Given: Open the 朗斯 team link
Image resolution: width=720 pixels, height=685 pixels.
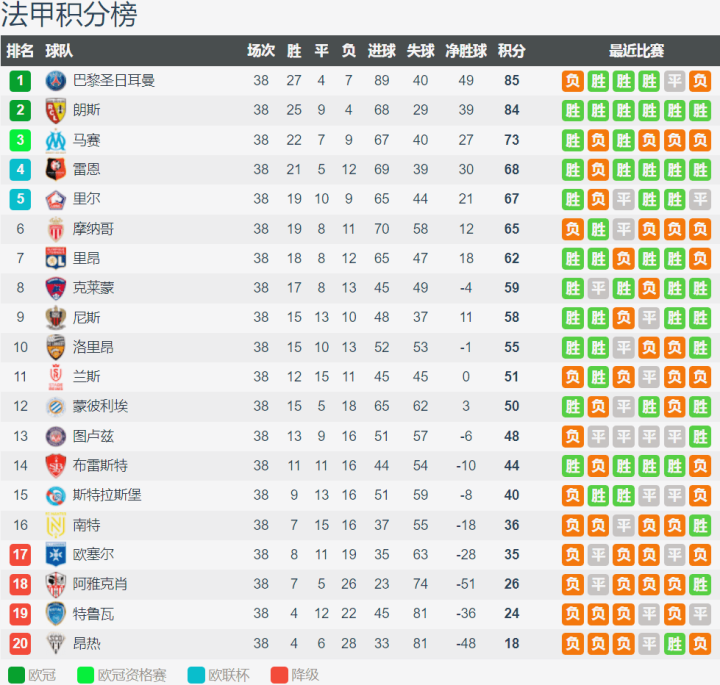Looking at the screenshot, I should point(87,110).
